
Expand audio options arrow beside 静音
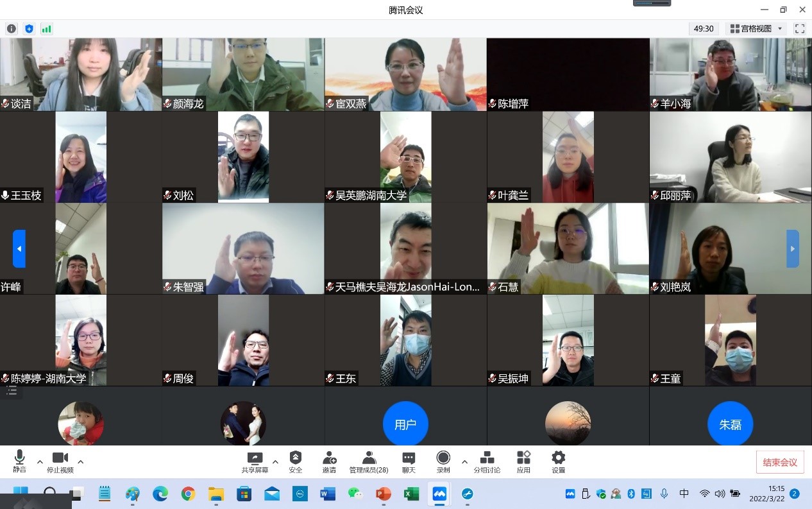pos(40,462)
